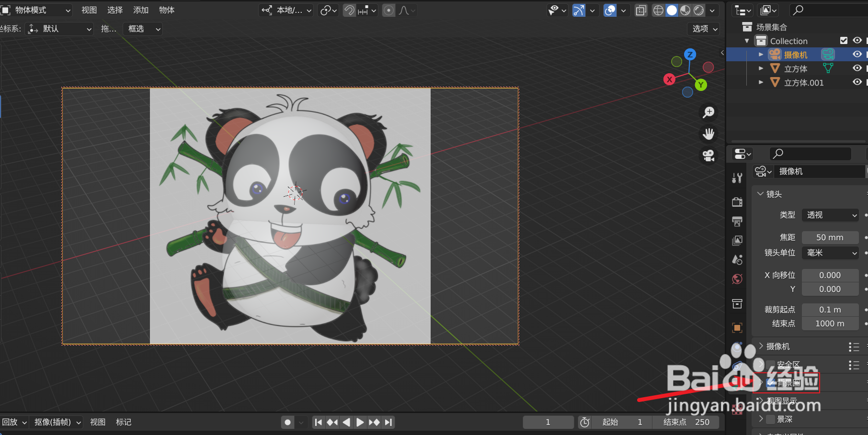
Task: Toggle viewport overlays display
Action: click(x=610, y=10)
